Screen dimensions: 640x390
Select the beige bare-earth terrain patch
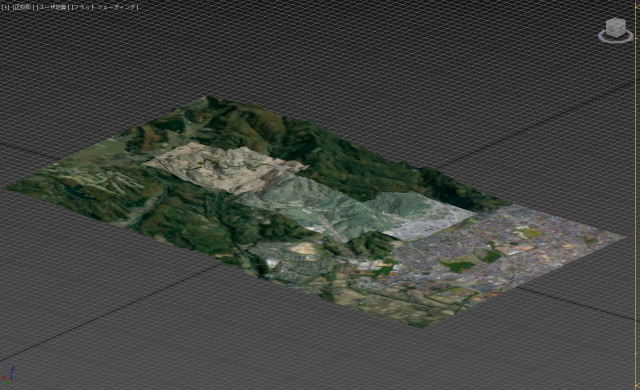click(x=224, y=167)
